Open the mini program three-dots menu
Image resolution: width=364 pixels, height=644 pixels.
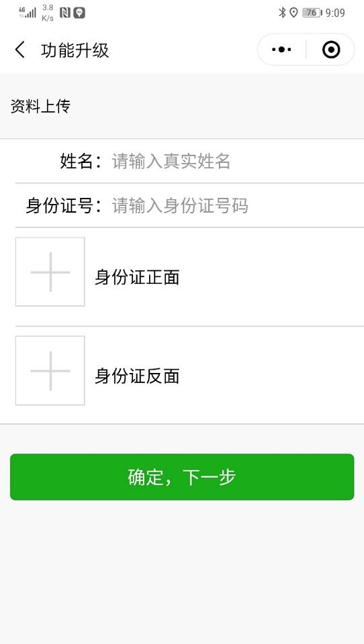282,50
